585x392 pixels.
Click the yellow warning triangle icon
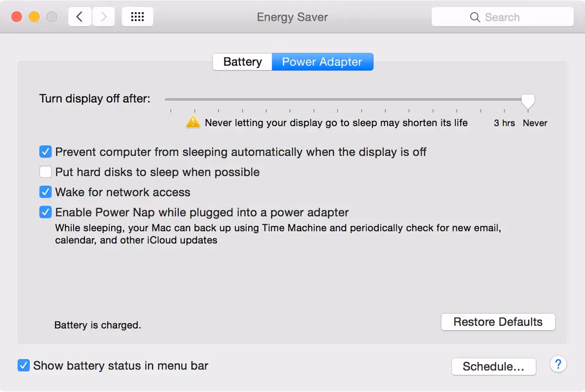pos(193,122)
